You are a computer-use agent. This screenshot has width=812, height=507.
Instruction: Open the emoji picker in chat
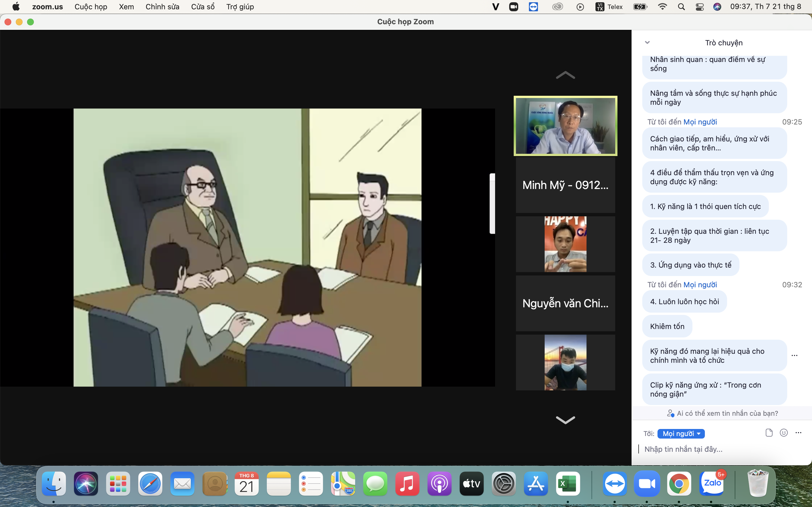(784, 433)
